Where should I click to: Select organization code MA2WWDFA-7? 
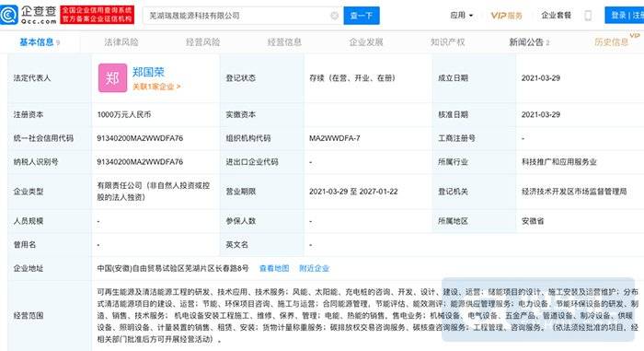pos(335,138)
